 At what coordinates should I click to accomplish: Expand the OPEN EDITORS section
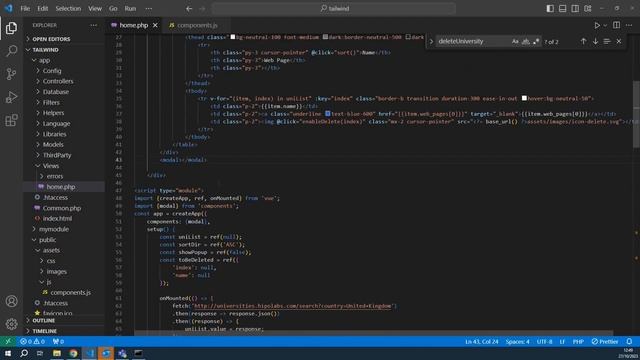pyautogui.click(x=51, y=39)
